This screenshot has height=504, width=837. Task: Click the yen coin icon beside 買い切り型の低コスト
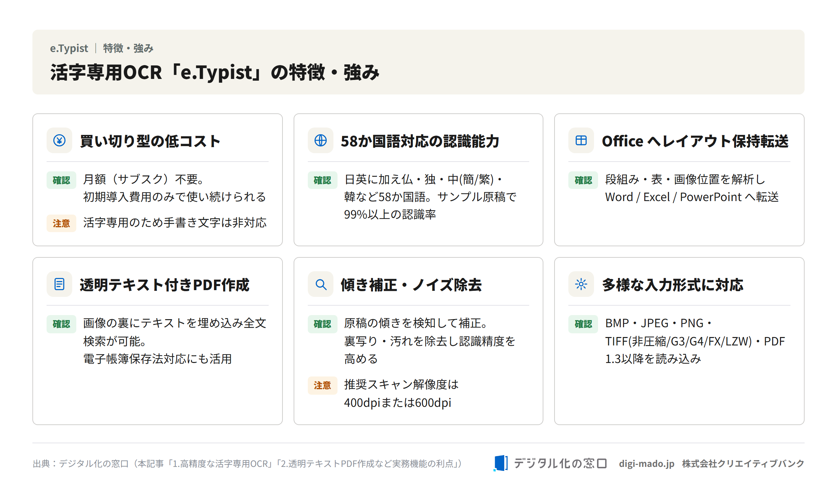pos(59,140)
